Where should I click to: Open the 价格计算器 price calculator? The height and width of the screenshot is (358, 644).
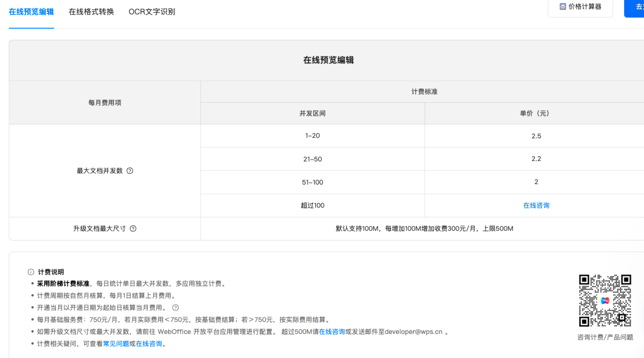pyautogui.click(x=580, y=7)
